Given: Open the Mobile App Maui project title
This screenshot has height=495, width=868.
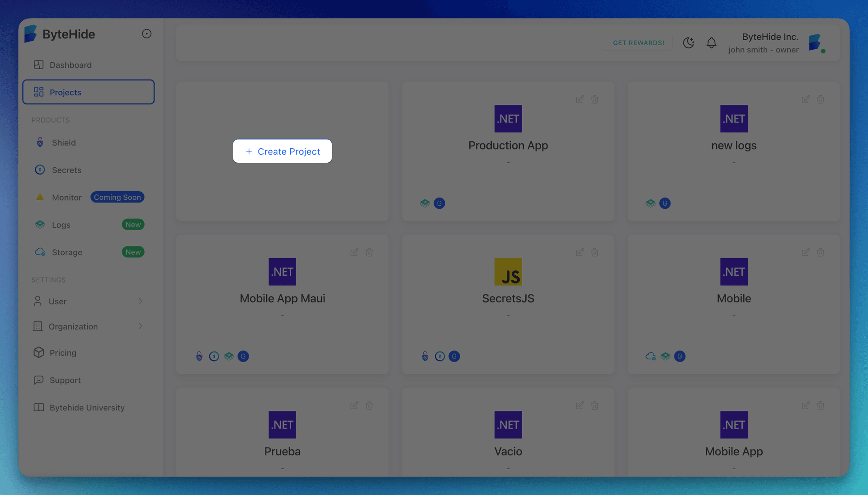Looking at the screenshot, I should pos(282,298).
